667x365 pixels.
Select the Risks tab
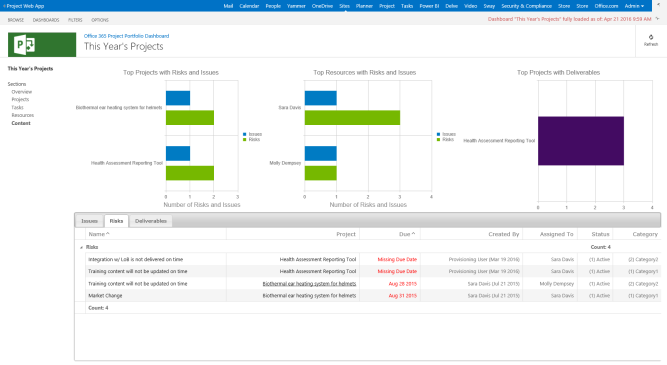(116, 221)
